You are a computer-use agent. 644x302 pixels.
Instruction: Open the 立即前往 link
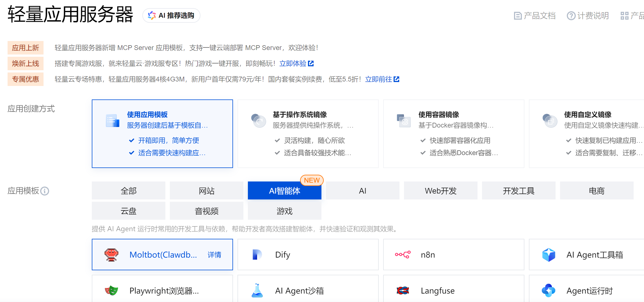(378, 79)
